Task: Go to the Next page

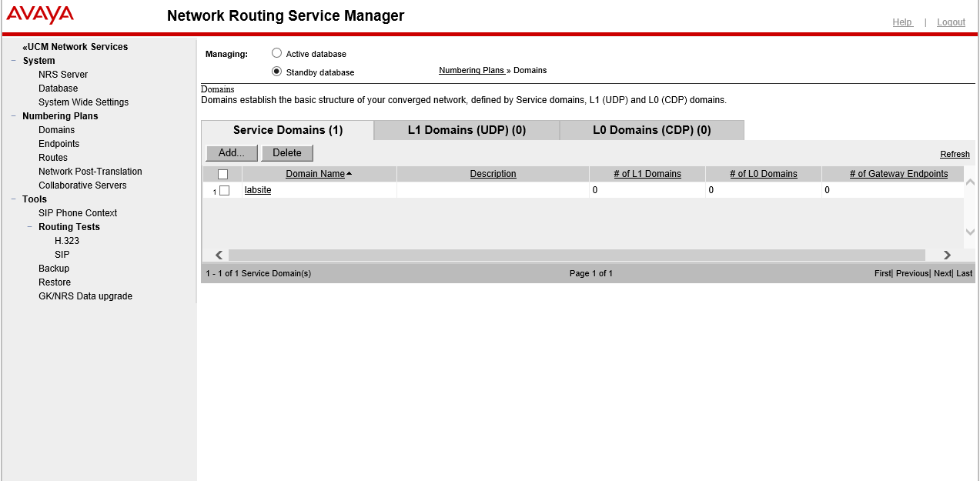Action: pyautogui.click(x=942, y=273)
